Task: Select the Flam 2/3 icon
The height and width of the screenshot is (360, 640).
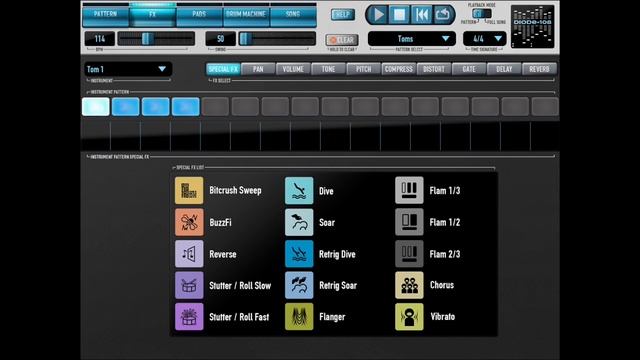Action: click(x=409, y=254)
